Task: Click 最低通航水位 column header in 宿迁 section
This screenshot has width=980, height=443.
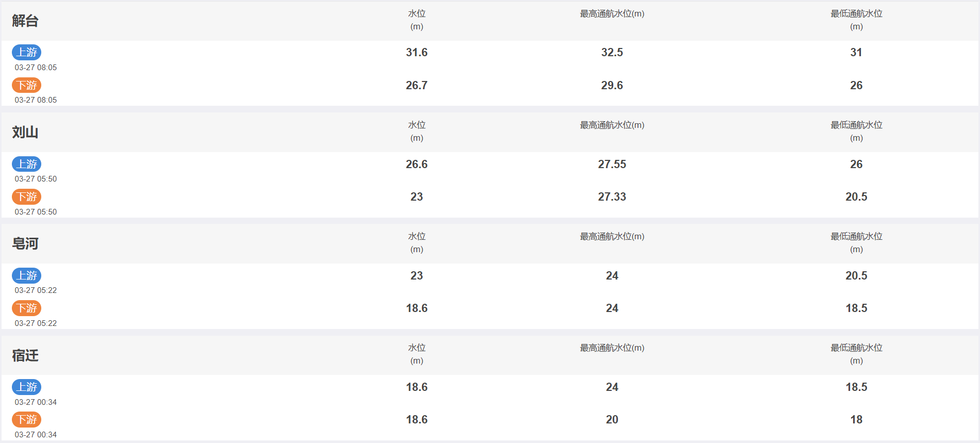Action: point(856,354)
